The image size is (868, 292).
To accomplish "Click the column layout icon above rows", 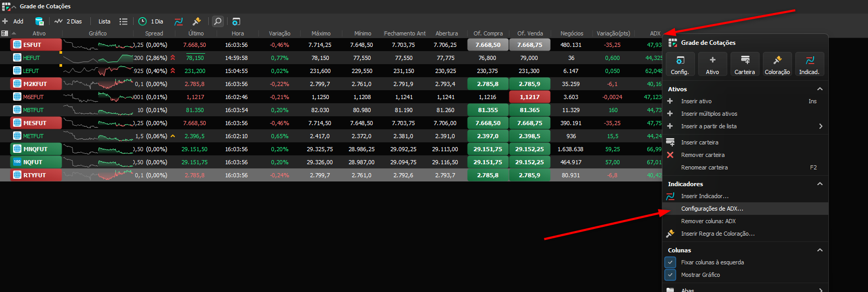I will (5, 33).
